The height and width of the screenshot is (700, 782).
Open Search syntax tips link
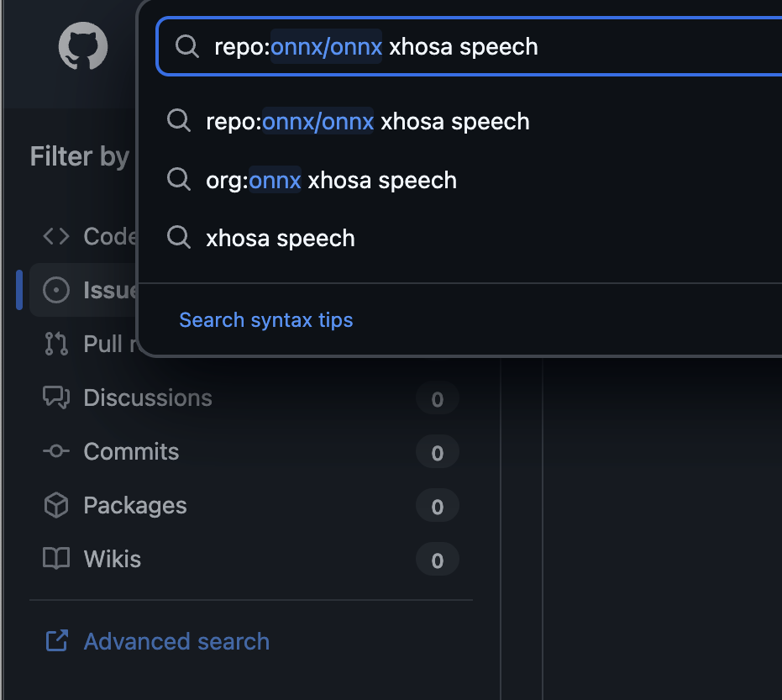[265, 319]
